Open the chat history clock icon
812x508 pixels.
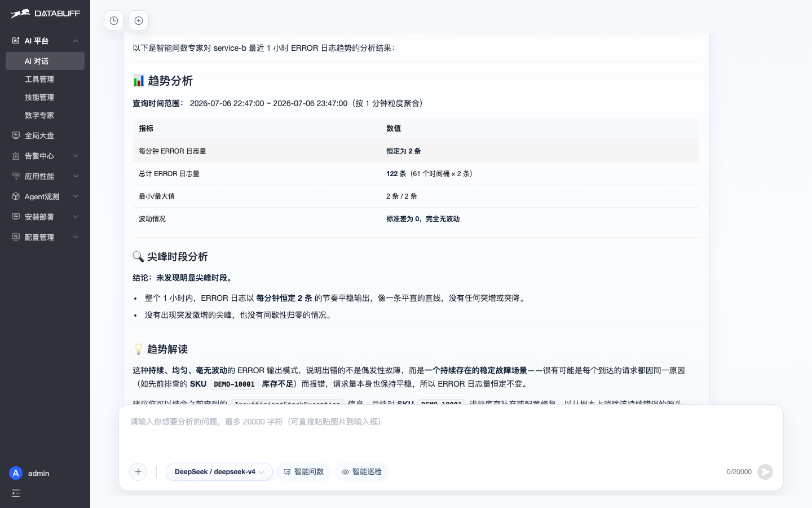[114, 21]
